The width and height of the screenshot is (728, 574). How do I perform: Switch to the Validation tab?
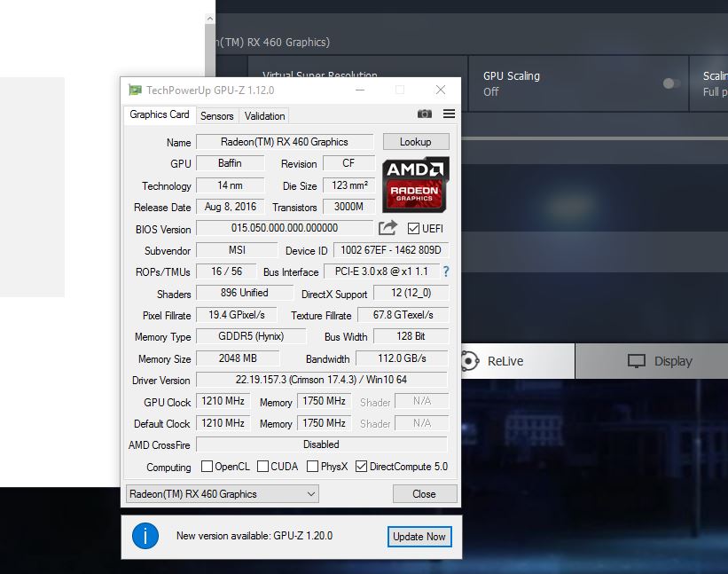click(x=264, y=116)
